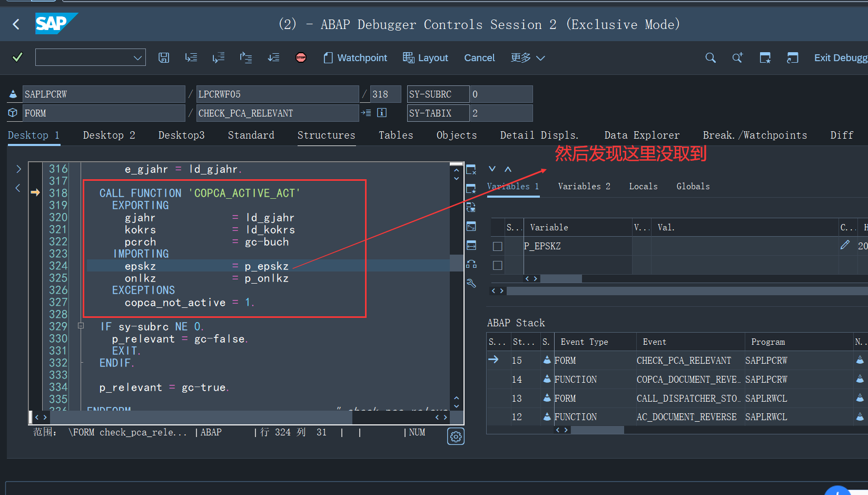The width and height of the screenshot is (868, 495).
Task: Execute step over icon
Action: coord(219,57)
